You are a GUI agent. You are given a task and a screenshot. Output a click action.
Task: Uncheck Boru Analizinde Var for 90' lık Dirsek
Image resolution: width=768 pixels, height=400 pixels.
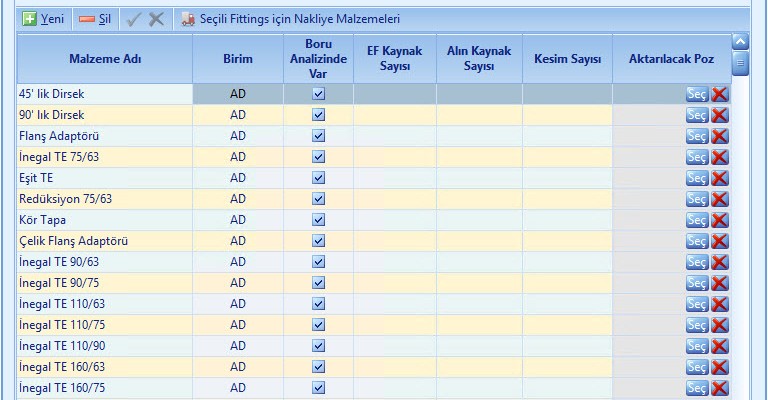pos(318,115)
